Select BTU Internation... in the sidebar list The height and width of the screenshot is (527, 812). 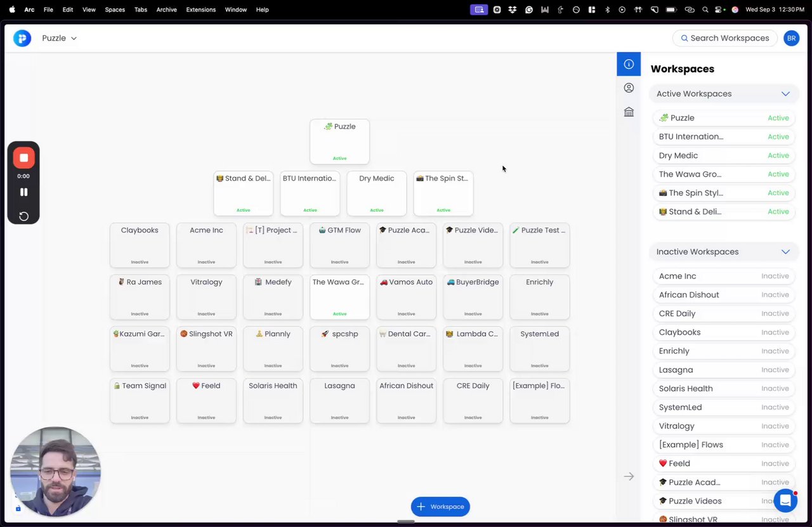(x=724, y=137)
